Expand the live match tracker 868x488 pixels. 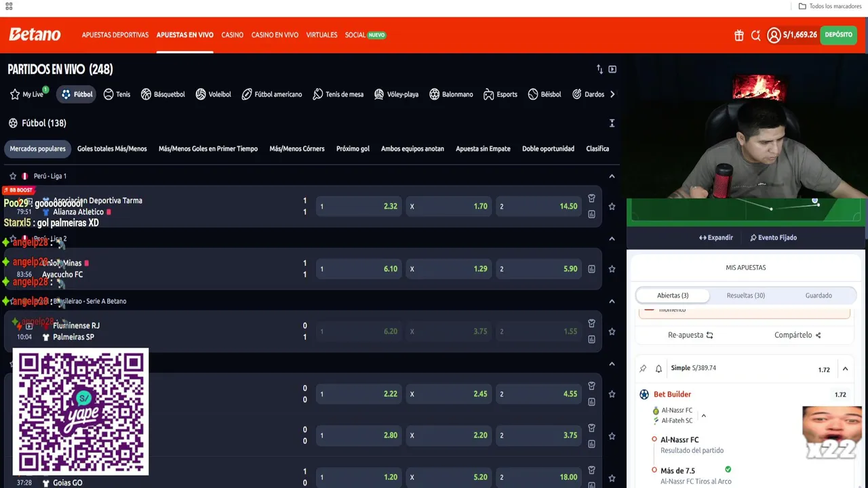pyautogui.click(x=715, y=238)
